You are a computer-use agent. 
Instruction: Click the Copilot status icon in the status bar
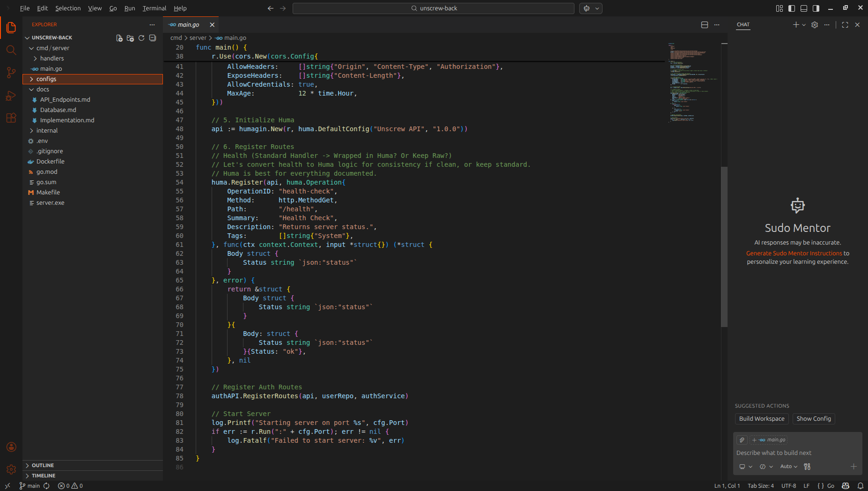tap(846, 486)
